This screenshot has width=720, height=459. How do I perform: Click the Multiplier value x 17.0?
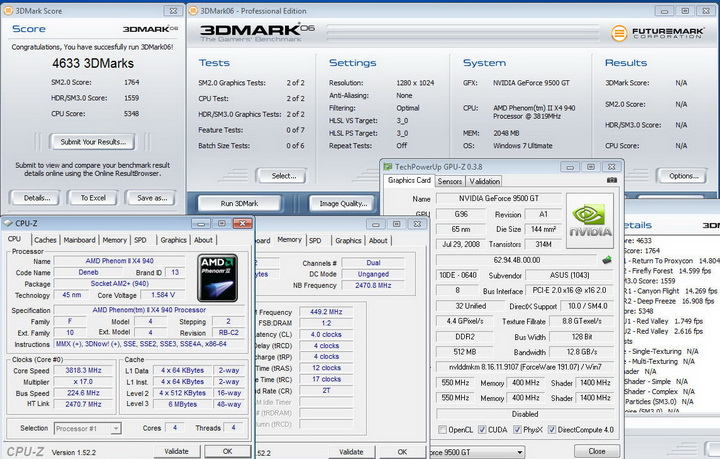point(83,381)
